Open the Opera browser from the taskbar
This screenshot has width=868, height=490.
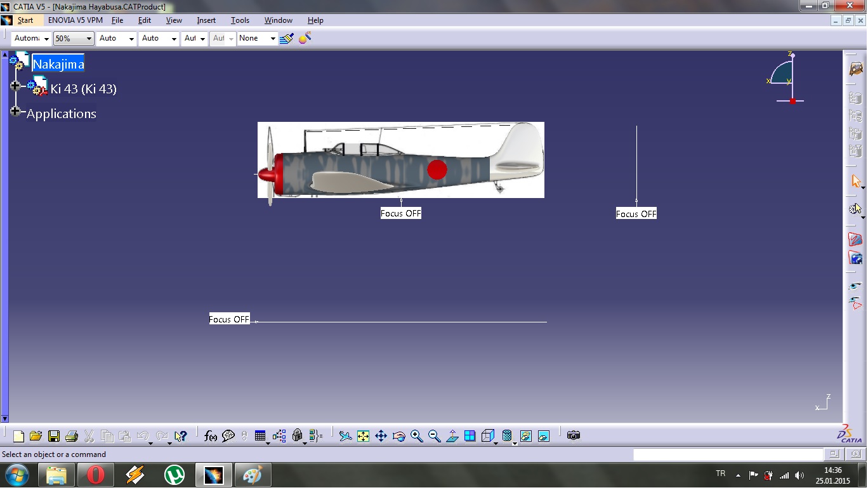[96, 475]
